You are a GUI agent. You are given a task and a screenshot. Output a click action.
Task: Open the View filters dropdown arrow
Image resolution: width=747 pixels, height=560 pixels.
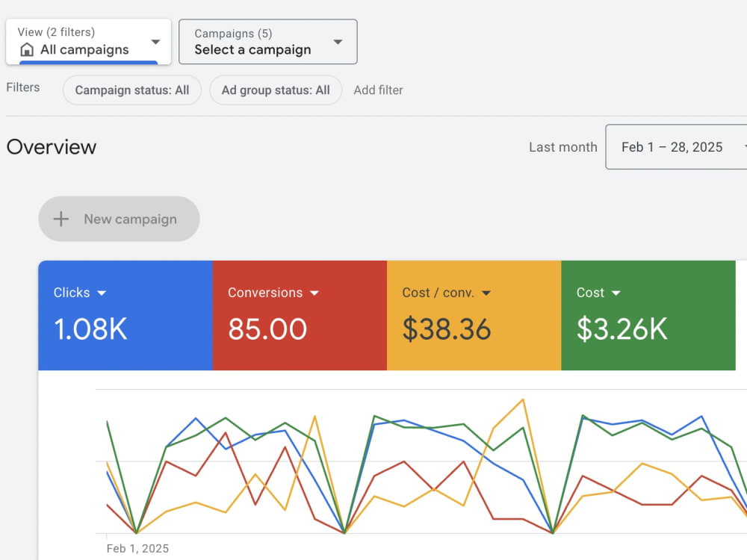155,42
